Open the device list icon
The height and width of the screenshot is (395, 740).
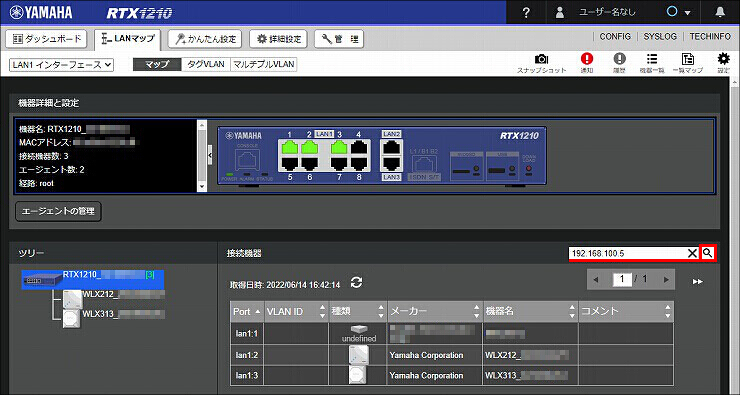(652, 59)
